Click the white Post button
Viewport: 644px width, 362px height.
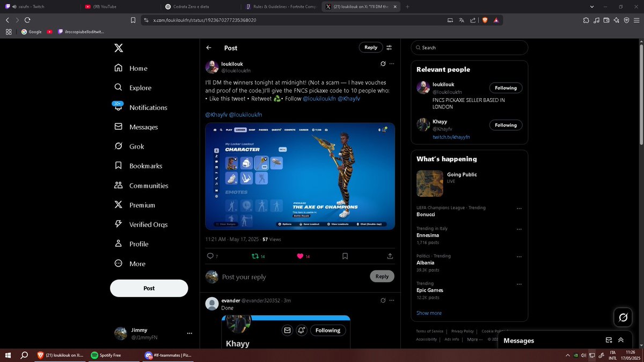pyautogui.click(x=149, y=288)
